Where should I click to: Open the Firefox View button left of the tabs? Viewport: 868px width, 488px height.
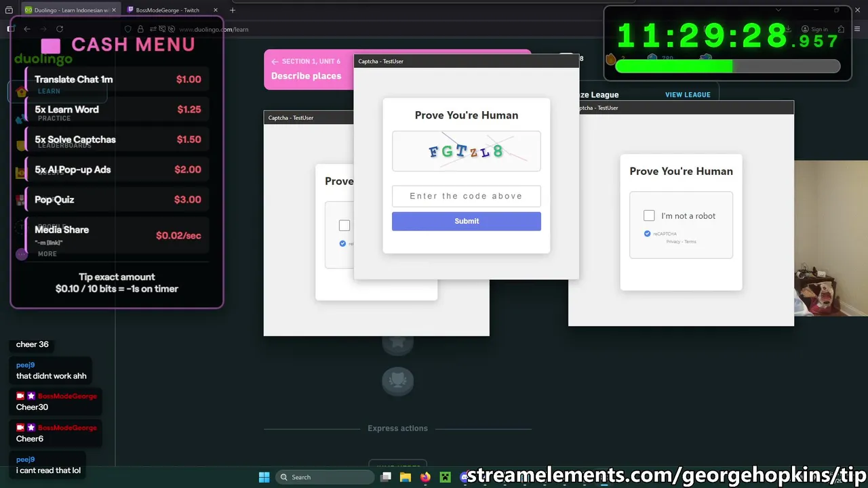[9, 10]
